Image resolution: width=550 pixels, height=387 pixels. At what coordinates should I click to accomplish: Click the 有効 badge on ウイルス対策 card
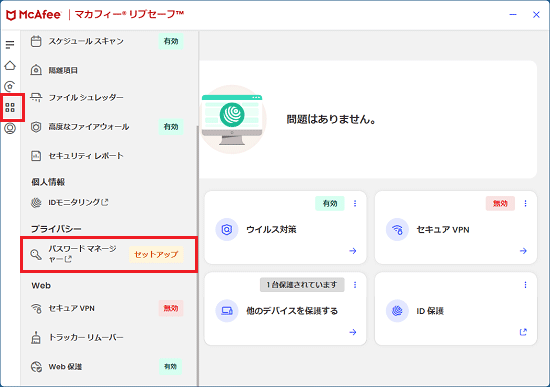tap(330, 203)
